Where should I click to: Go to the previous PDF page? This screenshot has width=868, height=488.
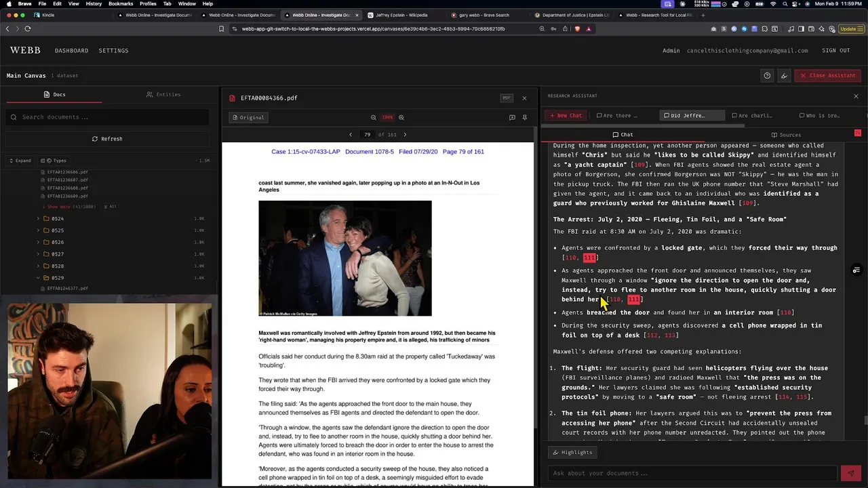351,134
